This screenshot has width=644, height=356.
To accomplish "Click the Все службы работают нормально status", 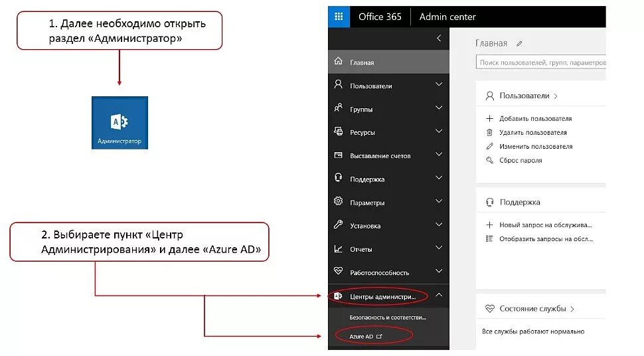I will point(533,331).
